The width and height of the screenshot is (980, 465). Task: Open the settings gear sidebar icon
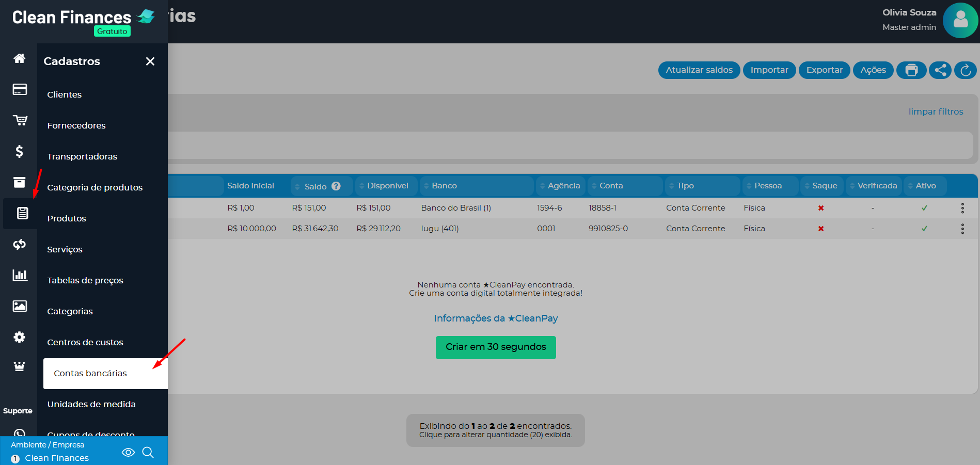click(x=19, y=337)
